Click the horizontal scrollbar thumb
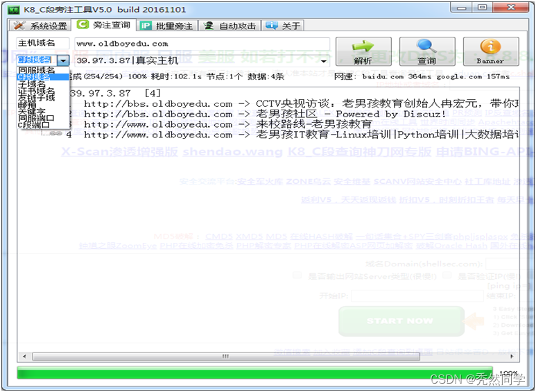The image size is (536, 392). [226, 357]
